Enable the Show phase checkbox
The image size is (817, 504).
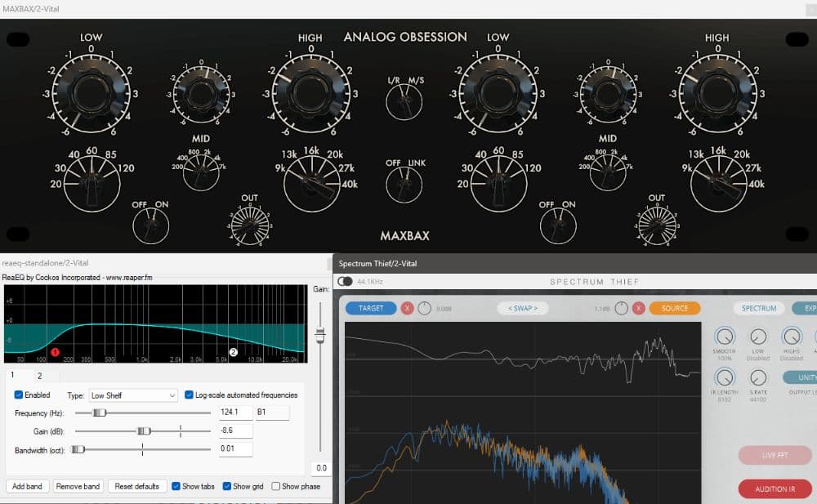click(x=276, y=487)
